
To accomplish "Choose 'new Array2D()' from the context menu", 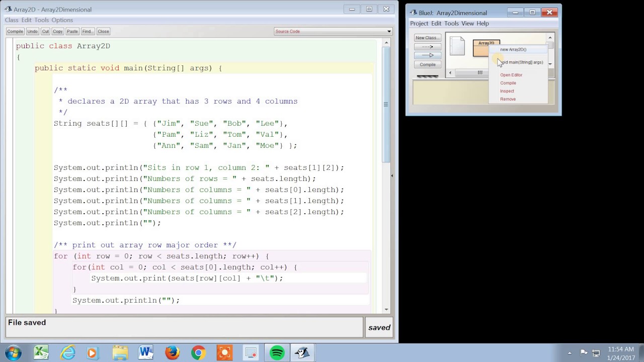I will point(518,49).
